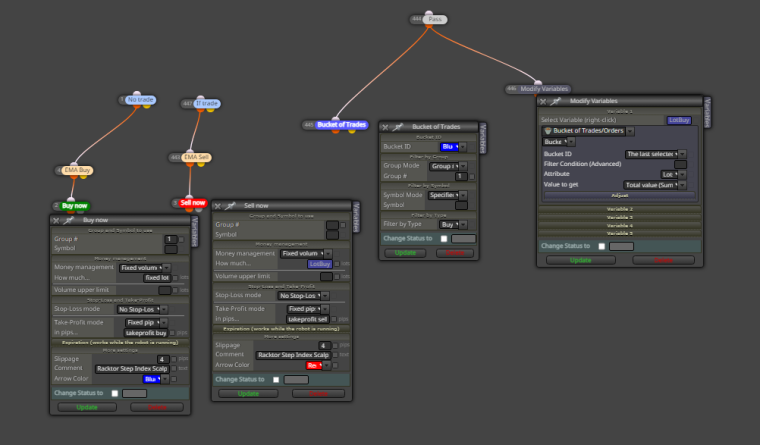Tick the small checkbox beside Slippage in Buy now

tap(174, 359)
